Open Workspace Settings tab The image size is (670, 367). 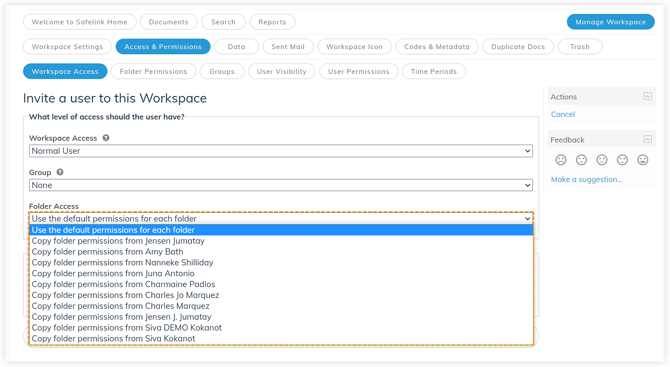pyautogui.click(x=67, y=47)
